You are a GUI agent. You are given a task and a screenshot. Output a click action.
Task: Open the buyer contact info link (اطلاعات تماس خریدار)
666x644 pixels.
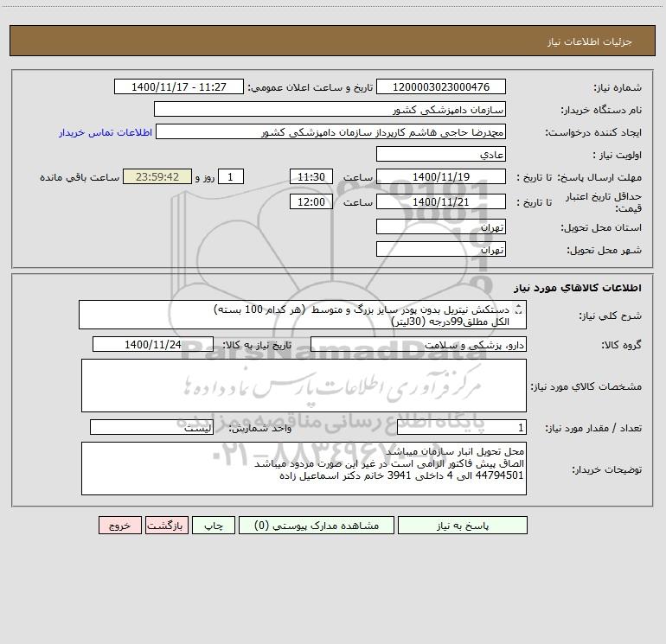pyautogui.click(x=106, y=132)
